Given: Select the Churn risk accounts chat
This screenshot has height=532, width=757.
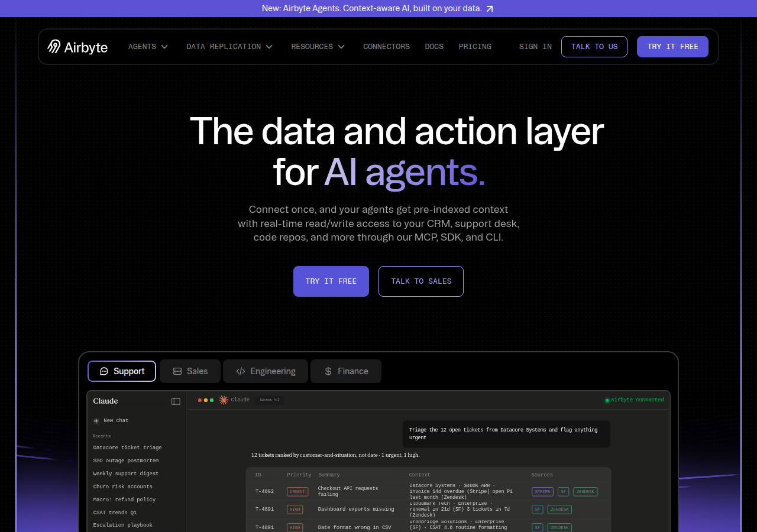Looking at the screenshot, I should pos(123,487).
